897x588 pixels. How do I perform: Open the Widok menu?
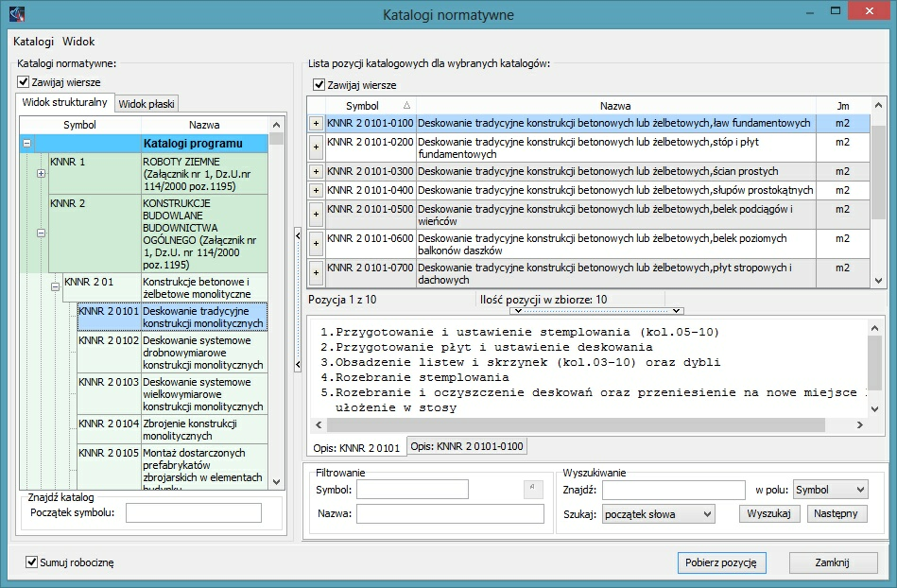tap(78, 42)
